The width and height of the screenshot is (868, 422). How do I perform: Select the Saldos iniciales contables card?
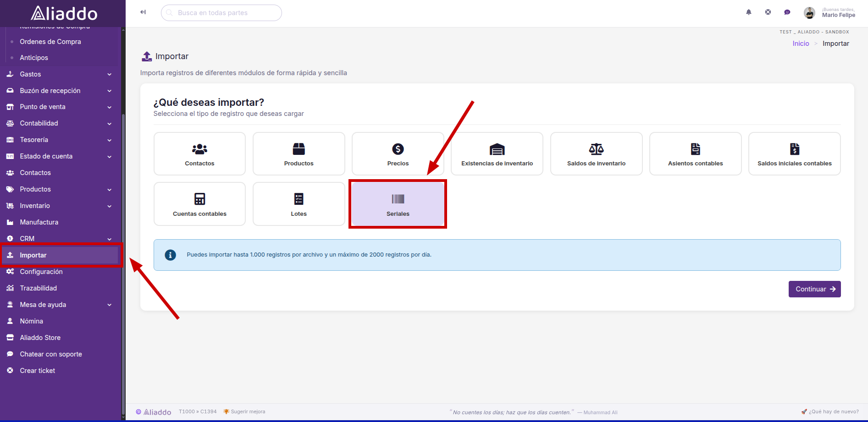[x=795, y=154]
